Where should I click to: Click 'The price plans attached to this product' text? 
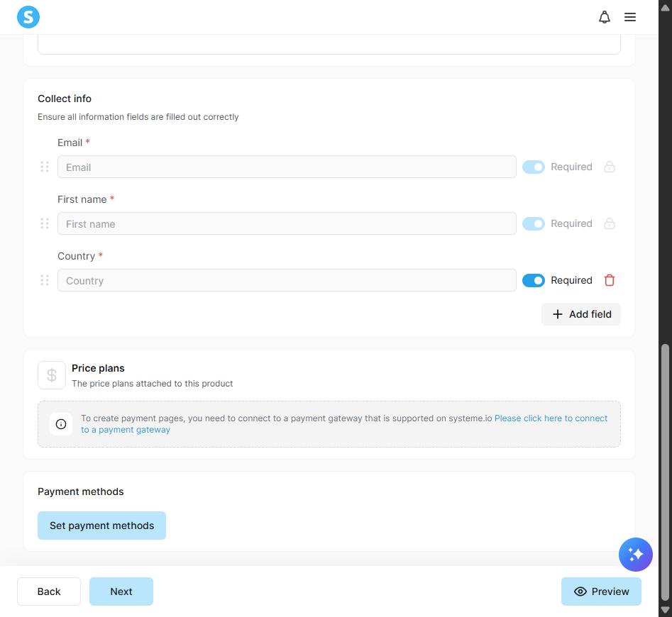(152, 384)
